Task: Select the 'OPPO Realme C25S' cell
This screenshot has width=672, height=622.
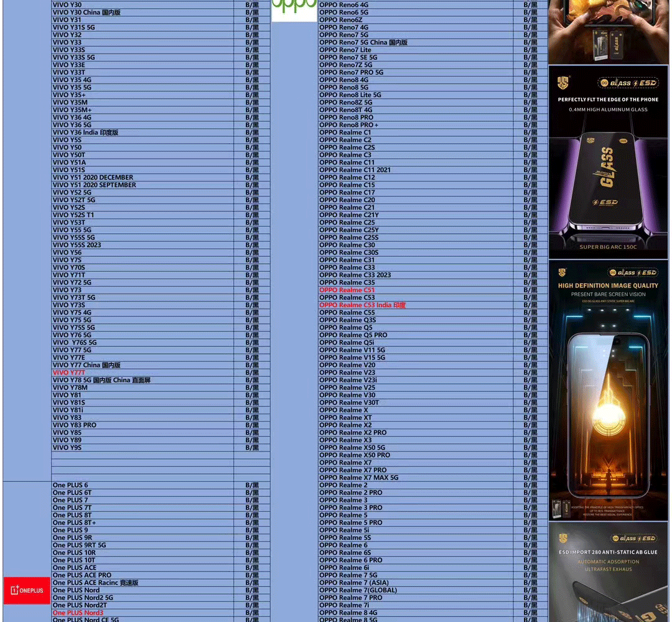Action: tap(416, 238)
